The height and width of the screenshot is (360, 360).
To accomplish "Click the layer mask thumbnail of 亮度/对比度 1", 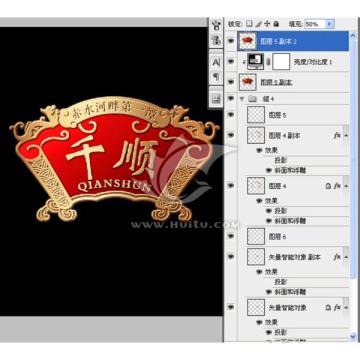I will point(281,62).
